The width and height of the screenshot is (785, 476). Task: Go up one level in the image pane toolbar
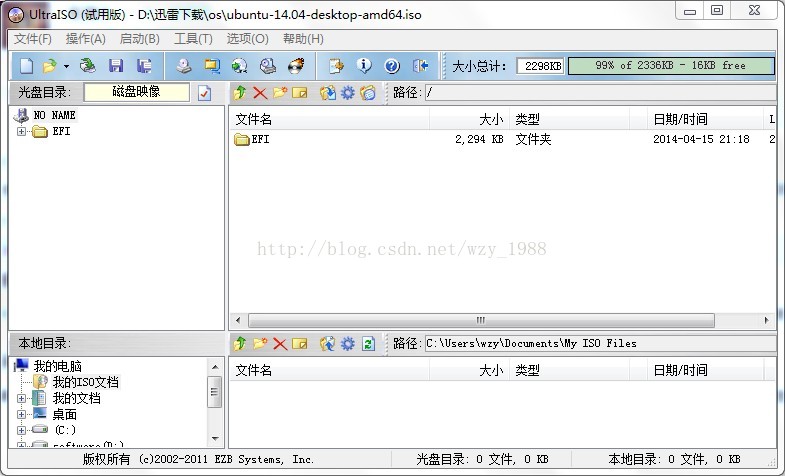240,92
